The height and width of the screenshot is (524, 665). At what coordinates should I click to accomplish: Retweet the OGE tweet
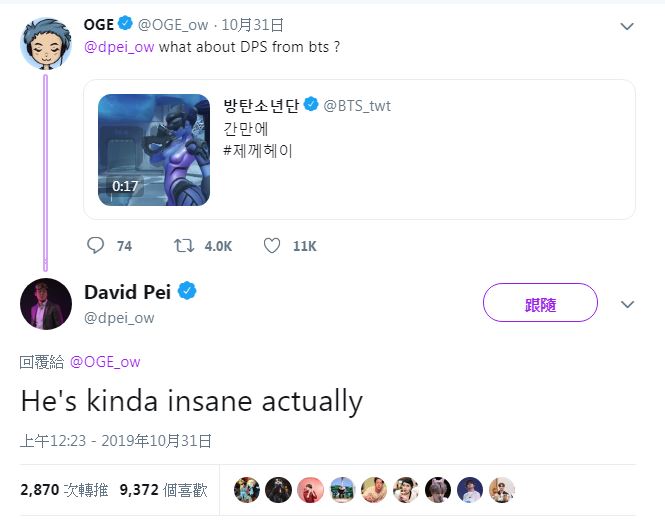pos(185,245)
